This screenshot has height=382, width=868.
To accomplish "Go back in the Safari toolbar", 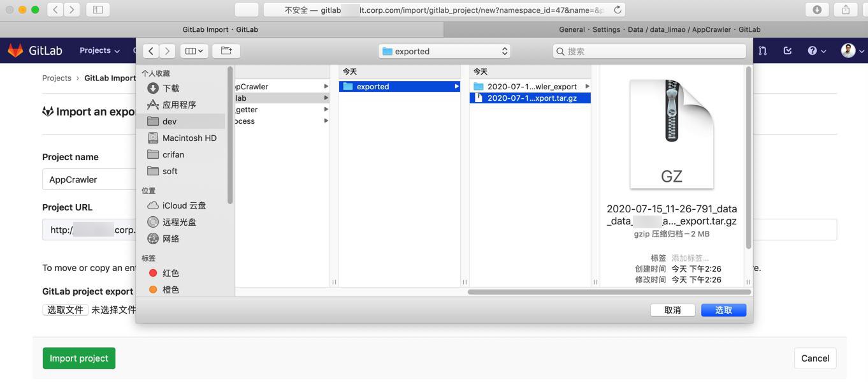I will click(x=55, y=10).
